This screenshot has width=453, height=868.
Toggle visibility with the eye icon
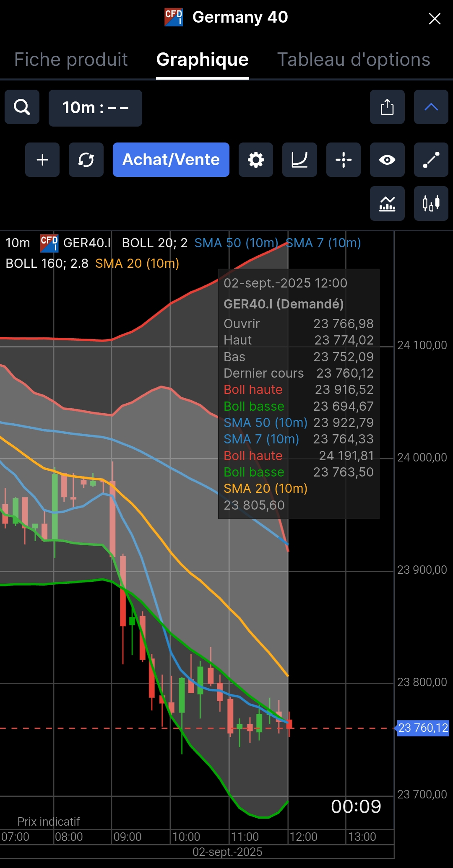[x=387, y=160]
